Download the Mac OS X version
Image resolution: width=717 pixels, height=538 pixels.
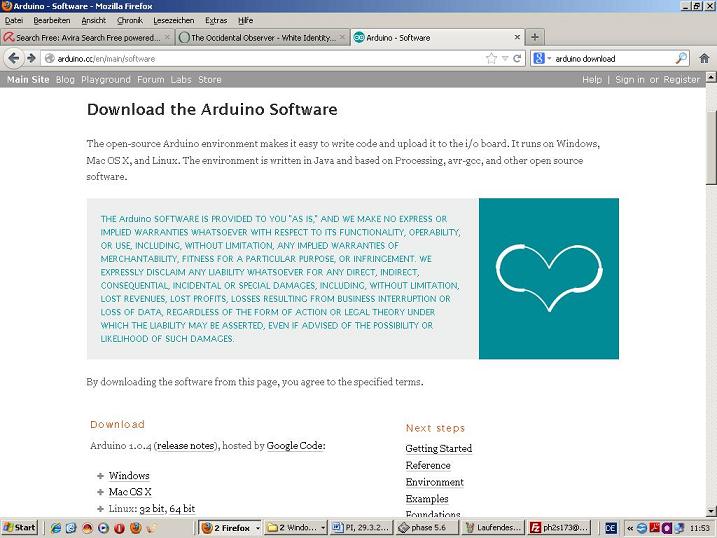click(130, 492)
